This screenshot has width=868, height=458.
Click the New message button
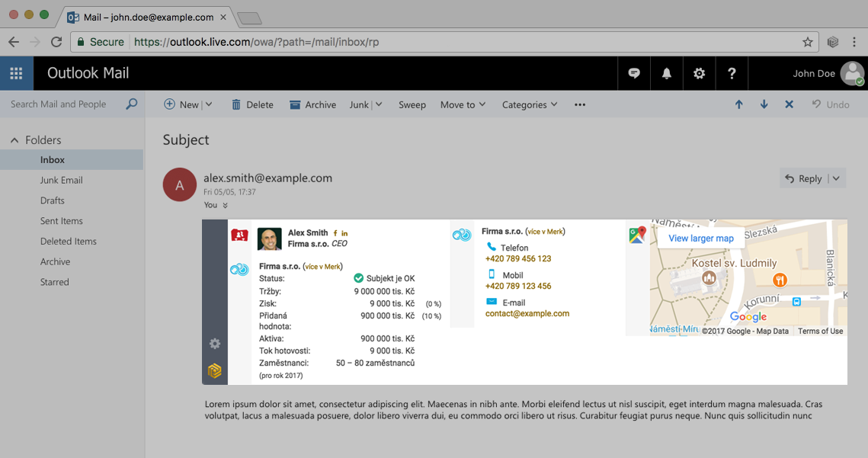click(x=181, y=104)
